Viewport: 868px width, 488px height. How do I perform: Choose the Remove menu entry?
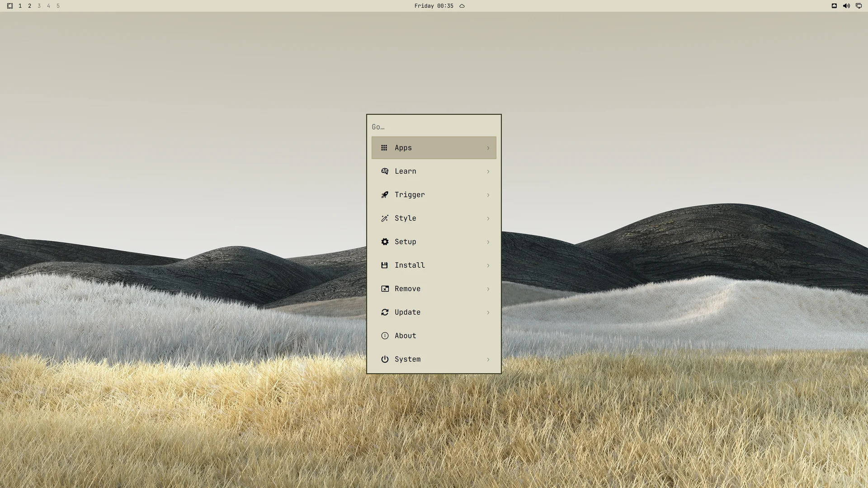(434, 289)
